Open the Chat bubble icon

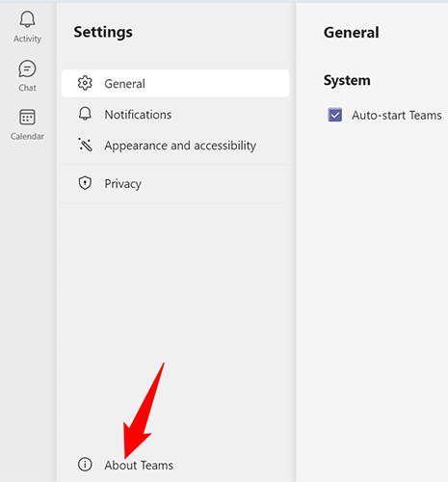click(x=27, y=68)
